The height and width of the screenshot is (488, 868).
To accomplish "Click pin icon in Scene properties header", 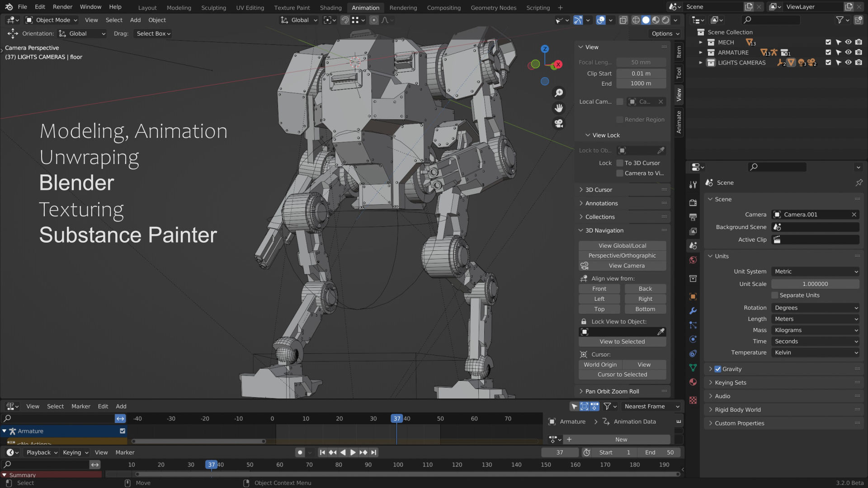I will 859,183.
